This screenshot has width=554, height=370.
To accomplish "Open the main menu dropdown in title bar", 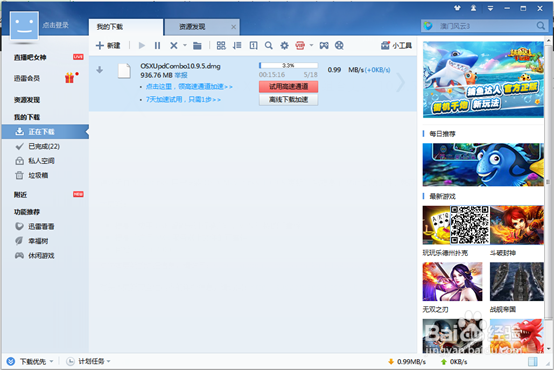I will point(490,8).
